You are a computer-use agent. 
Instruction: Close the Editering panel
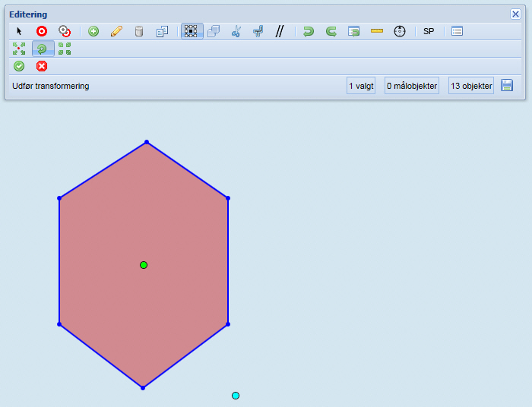[x=515, y=14]
